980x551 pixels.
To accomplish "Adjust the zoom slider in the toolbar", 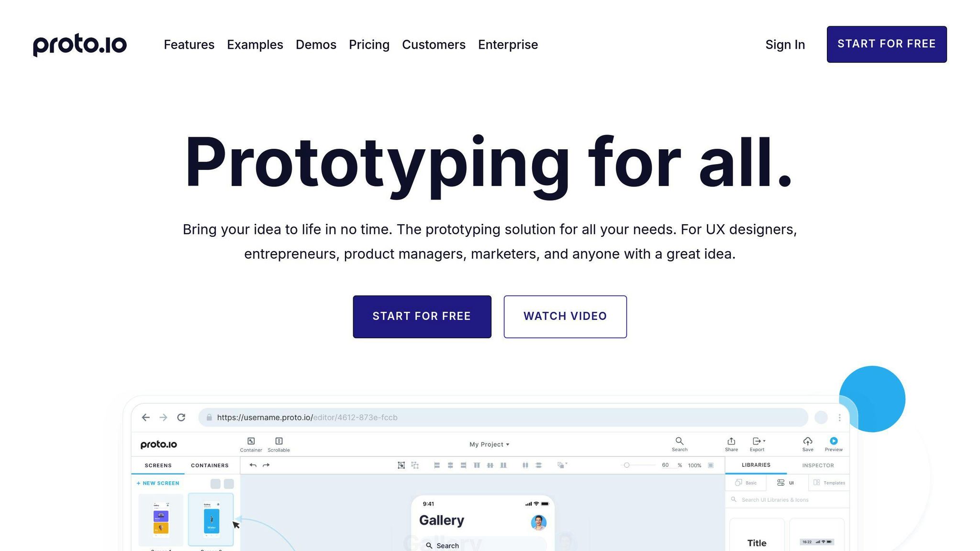I will tap(628, 464).
